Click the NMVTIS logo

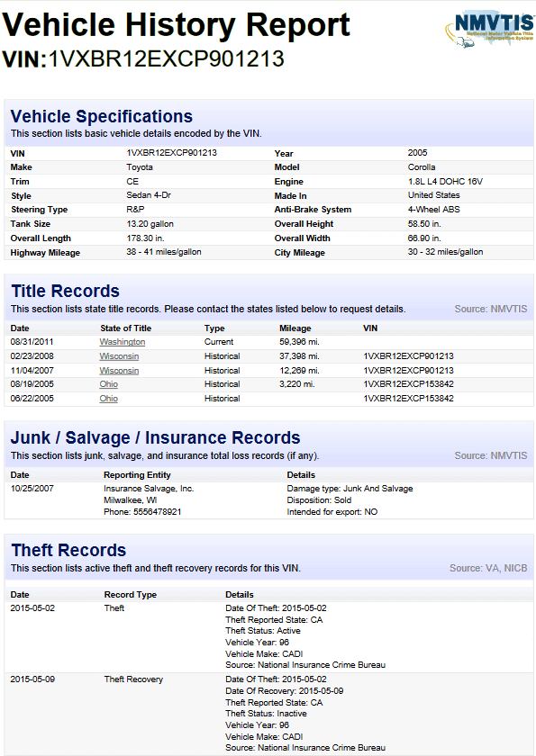click(x=489, y=29)
